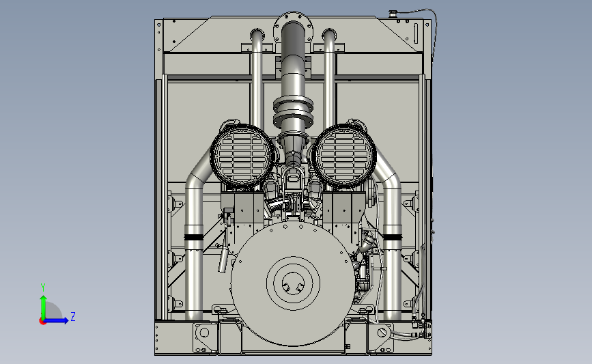
Task: Click the blue Z axis of the triad
Action: 57,320
